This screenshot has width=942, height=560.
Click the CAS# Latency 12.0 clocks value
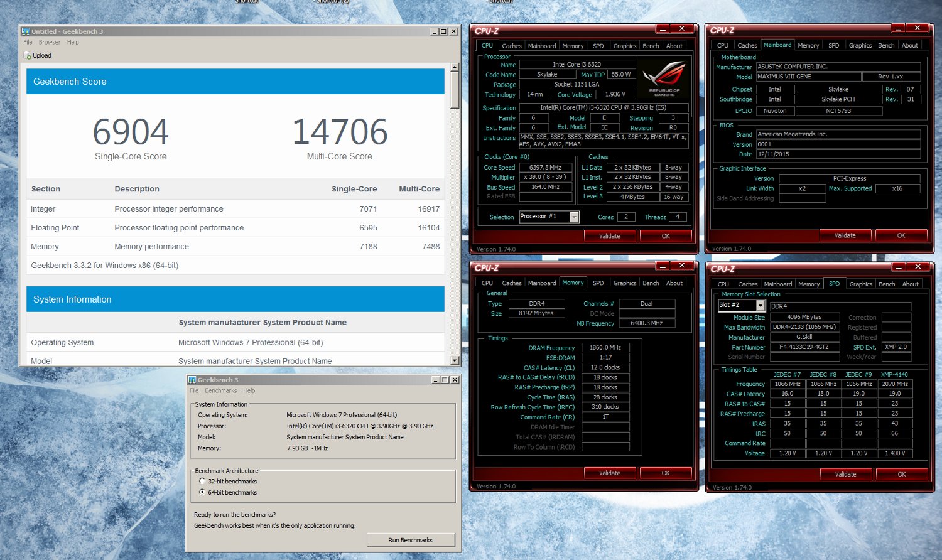tap(605, 367)
